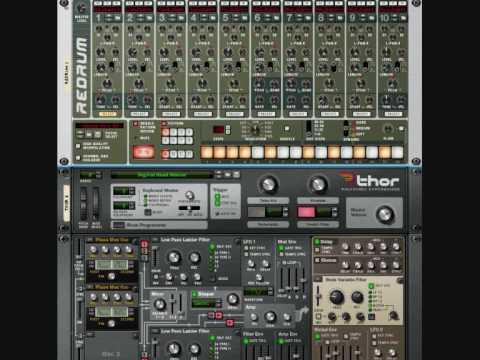Image resolution: width=480 pixels, height=360 pixels.
Task: Click the Redrum Resolution knob
Action: pyautogui.click(x=255, y=130)
